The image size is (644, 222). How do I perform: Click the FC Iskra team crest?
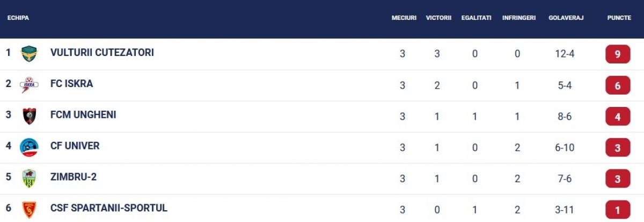pos(29,84)
